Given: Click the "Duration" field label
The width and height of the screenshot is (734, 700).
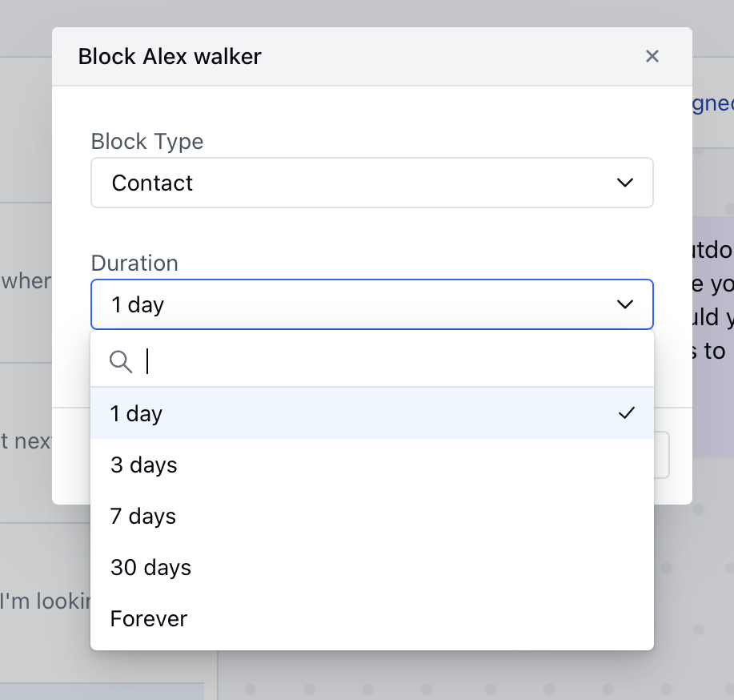Looking at the screenshot, I should tap(134, 263).
